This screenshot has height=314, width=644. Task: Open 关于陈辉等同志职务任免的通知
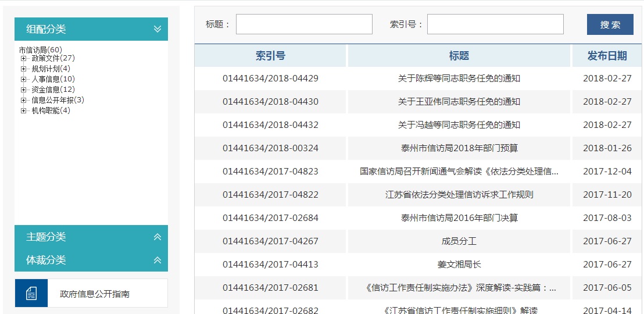point(459,78)
